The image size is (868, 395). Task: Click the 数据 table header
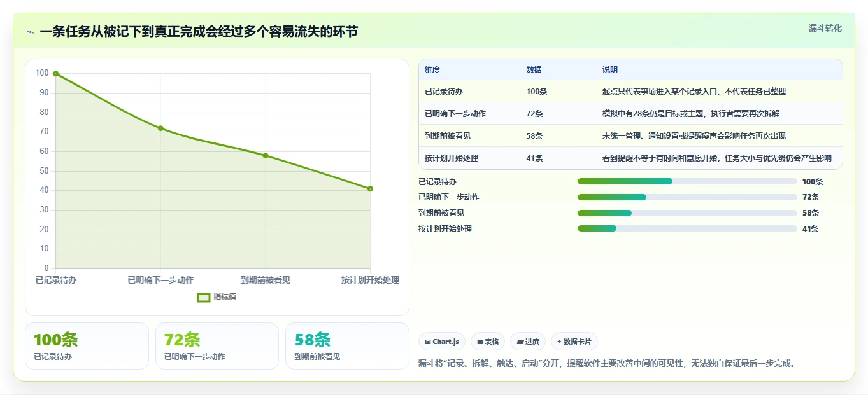[534, 70]
